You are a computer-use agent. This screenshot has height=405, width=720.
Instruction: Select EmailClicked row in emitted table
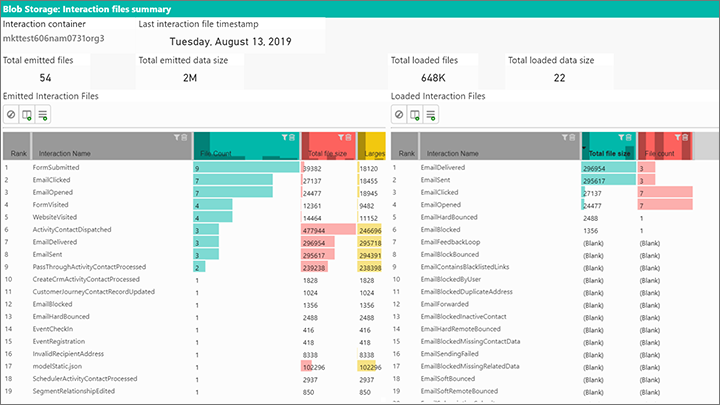tap(194, 180)
